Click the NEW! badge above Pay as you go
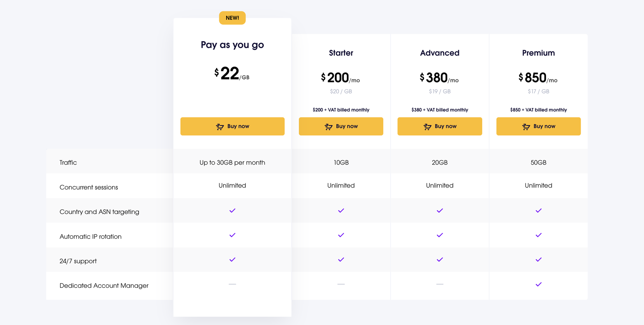This screenshot has width=644, height=325. [232, 18]
